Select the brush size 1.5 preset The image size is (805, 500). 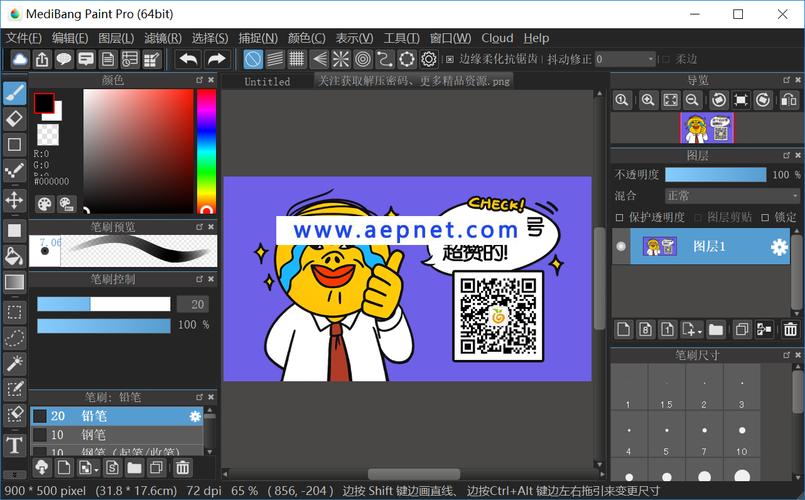pyautogui.click(x=666, y=388)
